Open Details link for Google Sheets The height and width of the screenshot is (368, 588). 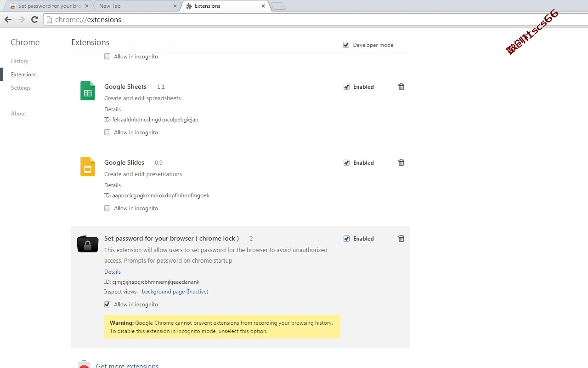pyautogui.click(x=113, y=109)
